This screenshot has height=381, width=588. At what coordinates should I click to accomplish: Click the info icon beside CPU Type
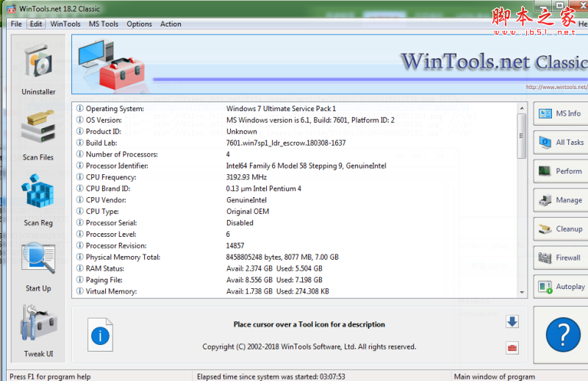tap(80, 211)
